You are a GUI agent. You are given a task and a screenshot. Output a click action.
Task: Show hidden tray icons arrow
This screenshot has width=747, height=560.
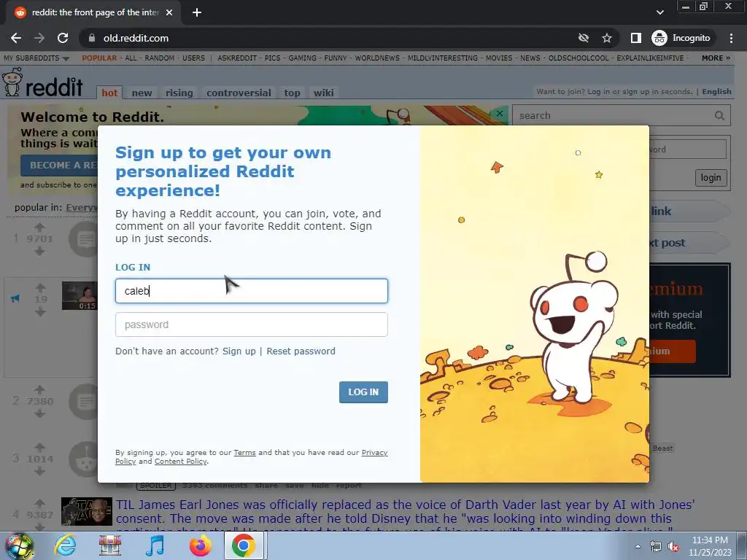click(x=638, y=546)
